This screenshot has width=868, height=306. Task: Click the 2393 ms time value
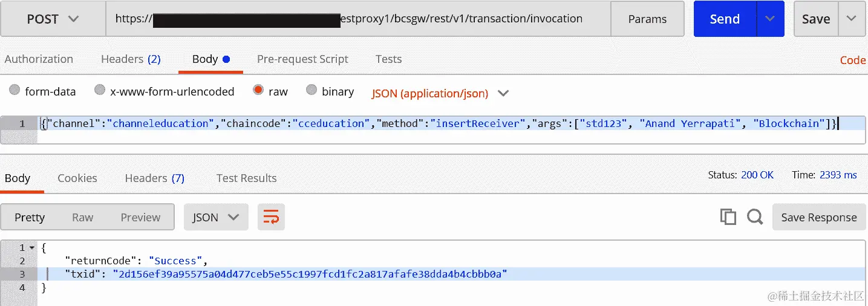pos(838,175)
